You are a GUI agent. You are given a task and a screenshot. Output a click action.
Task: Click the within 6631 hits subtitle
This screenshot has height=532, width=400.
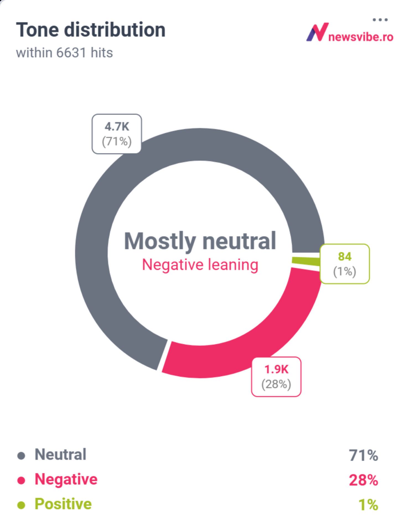pyautogui.click(x=64, y=53)
